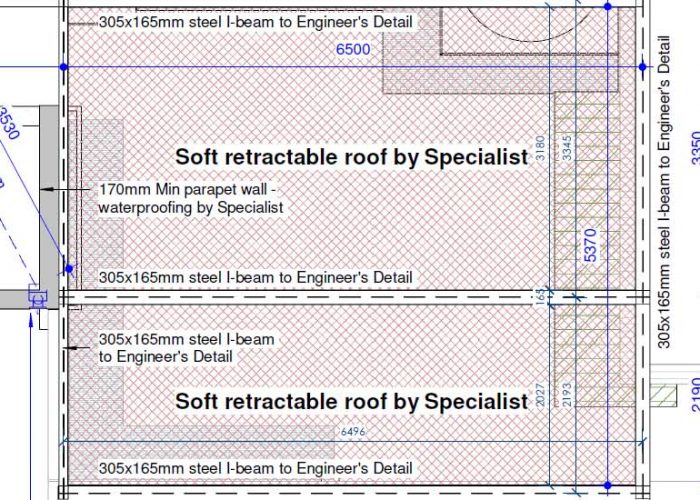Click the 165 beam width dimension

click(540, 297)
